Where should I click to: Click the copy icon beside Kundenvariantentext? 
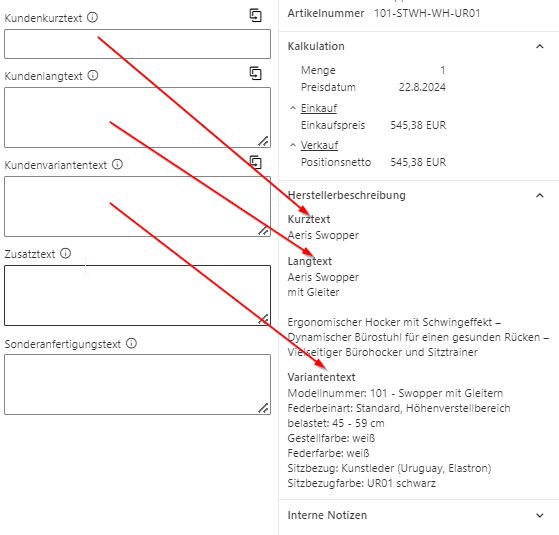(255, 162)
